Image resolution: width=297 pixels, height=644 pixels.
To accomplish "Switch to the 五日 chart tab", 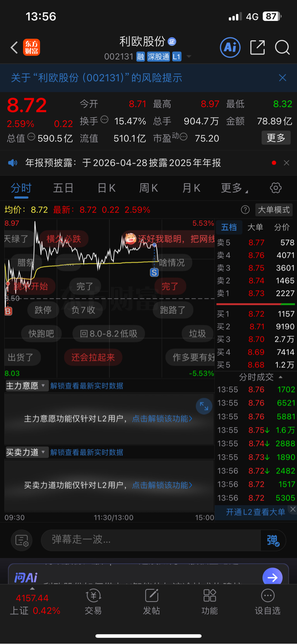I will (63, 188).
